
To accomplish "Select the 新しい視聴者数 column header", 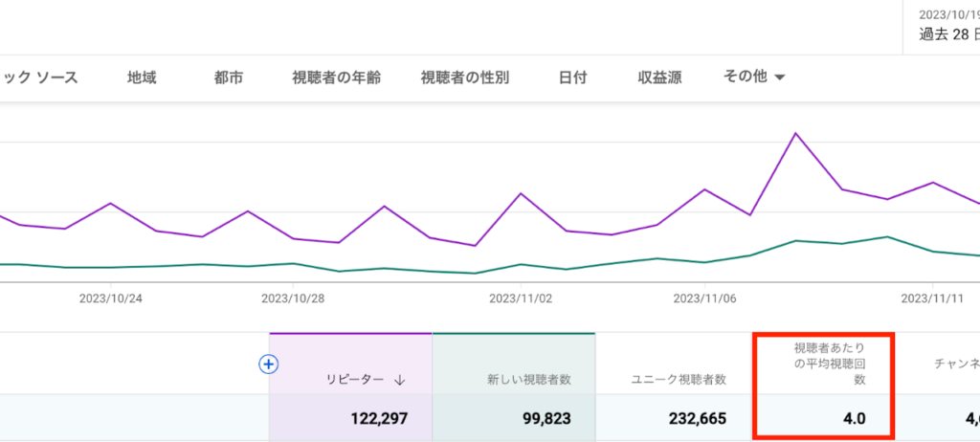I will pyautogui.click(x=528, y=380).
